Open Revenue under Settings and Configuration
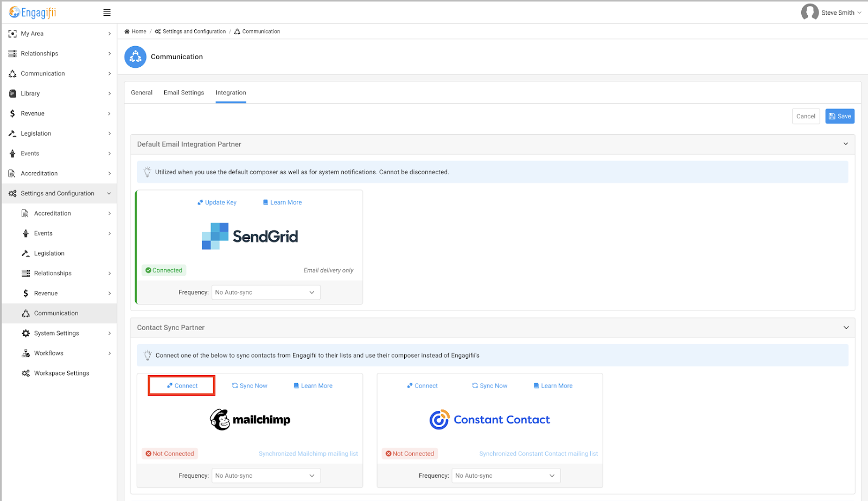The width and height of the screenshot is (868, 501). (60, 294)
